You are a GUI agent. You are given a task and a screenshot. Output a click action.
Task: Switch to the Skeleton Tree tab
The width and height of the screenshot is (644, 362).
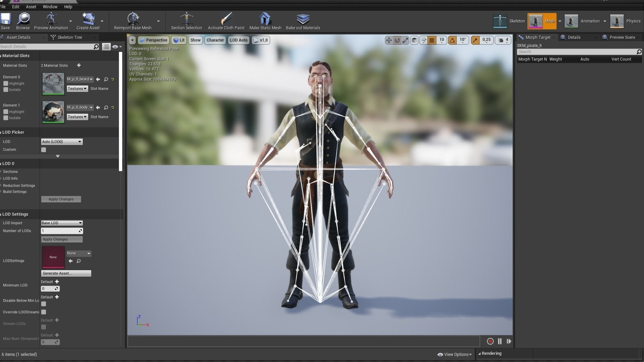coord(69,37)
